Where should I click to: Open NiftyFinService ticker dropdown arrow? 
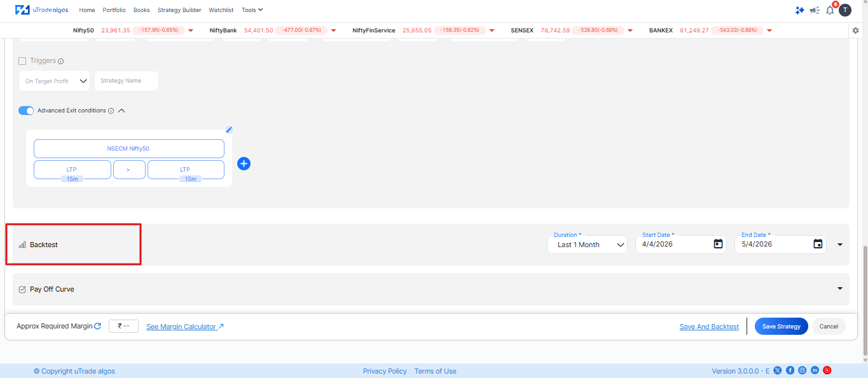(491, 30)
